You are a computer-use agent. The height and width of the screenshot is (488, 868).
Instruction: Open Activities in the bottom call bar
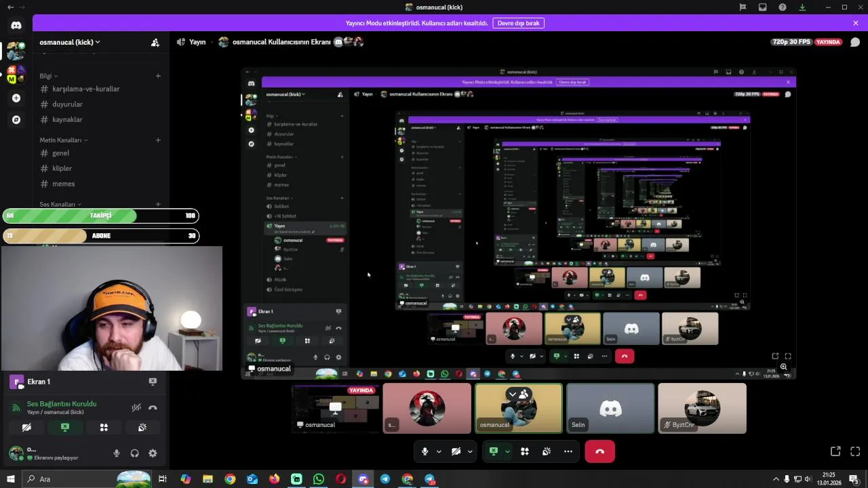pyautogui.click(x=525, y=451)
